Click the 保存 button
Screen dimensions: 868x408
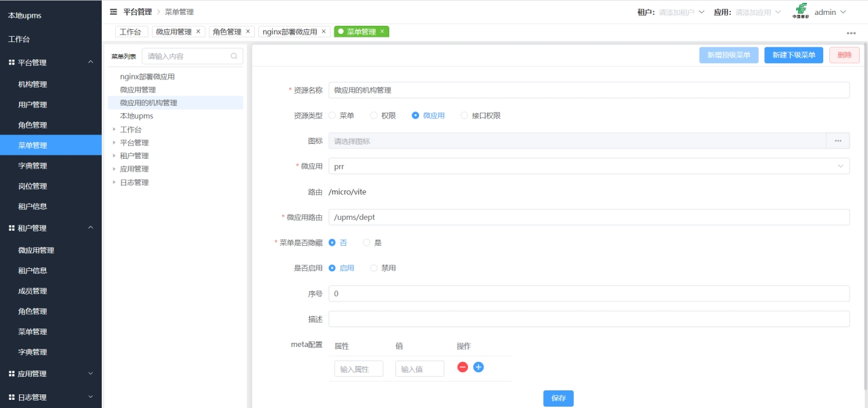click(558, 398)
